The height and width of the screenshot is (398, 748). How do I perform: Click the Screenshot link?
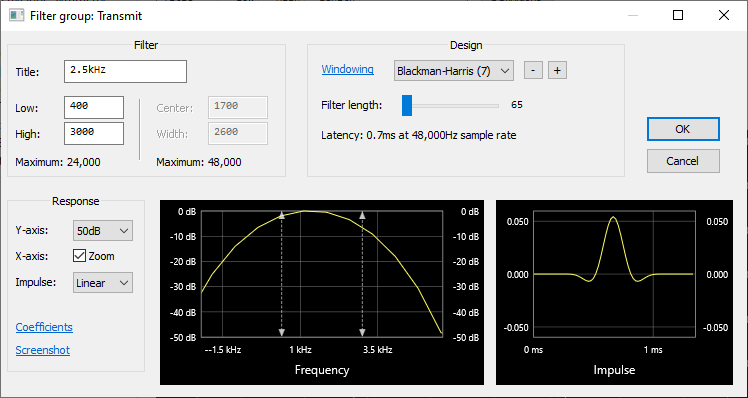(42, 350)
